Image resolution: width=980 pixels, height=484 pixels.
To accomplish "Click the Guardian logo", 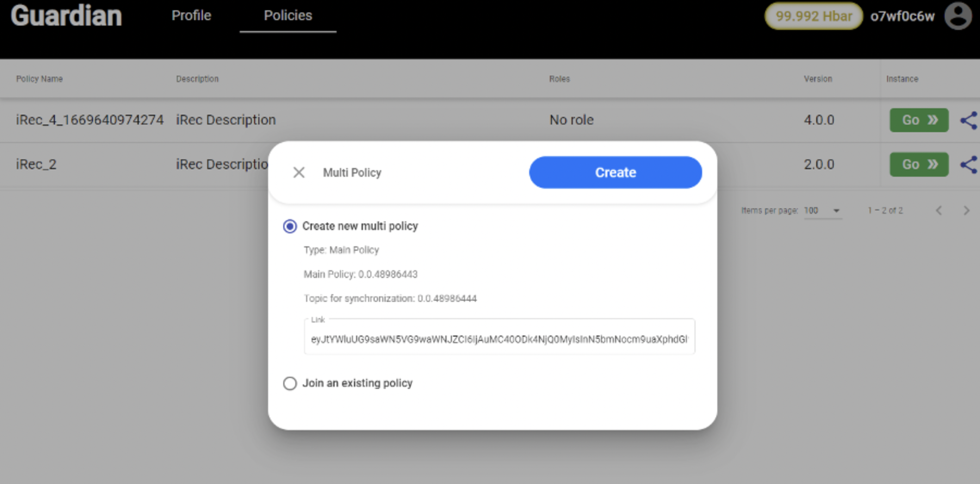I will pyautogui.click(x=66, y=16).
